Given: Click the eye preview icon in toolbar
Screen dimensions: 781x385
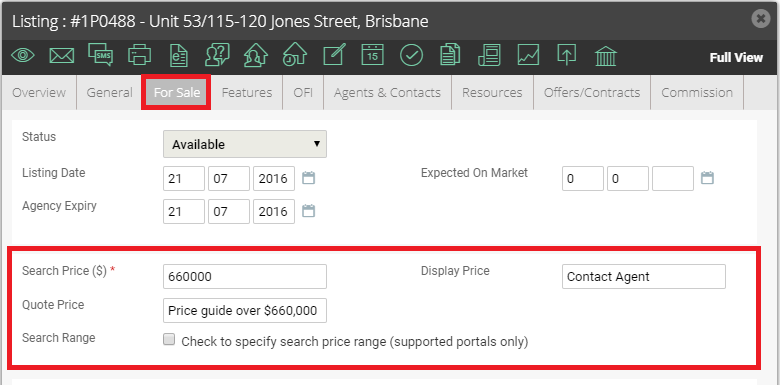Looking at the screenshot, I should 23,55.
